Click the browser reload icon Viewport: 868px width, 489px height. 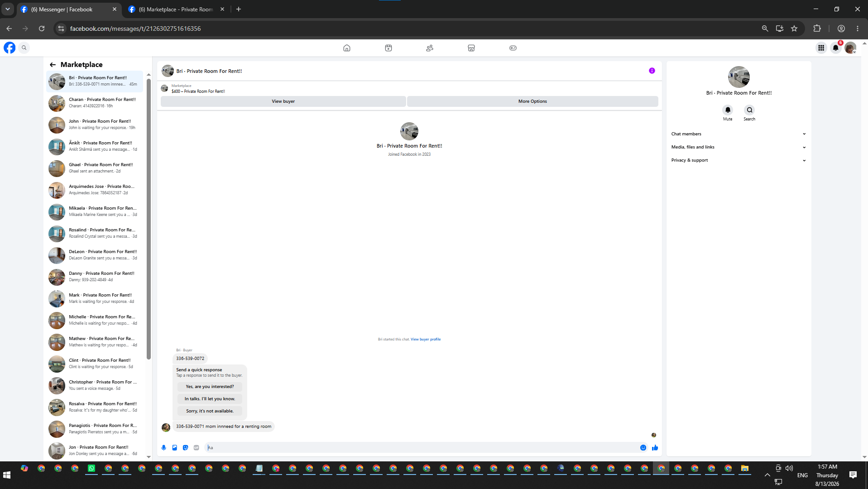point(42,29)
